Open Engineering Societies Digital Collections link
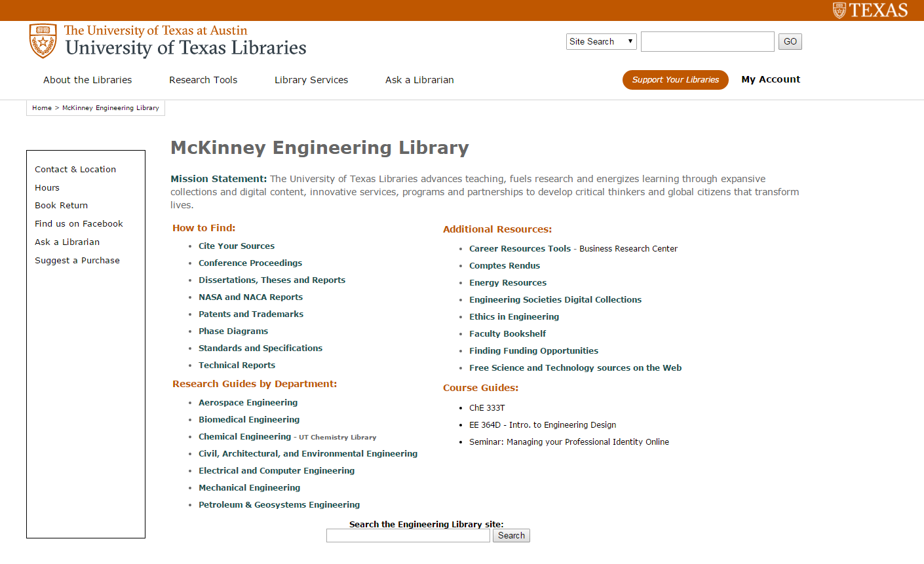The image size is (924, 564). tap(555, 299)
